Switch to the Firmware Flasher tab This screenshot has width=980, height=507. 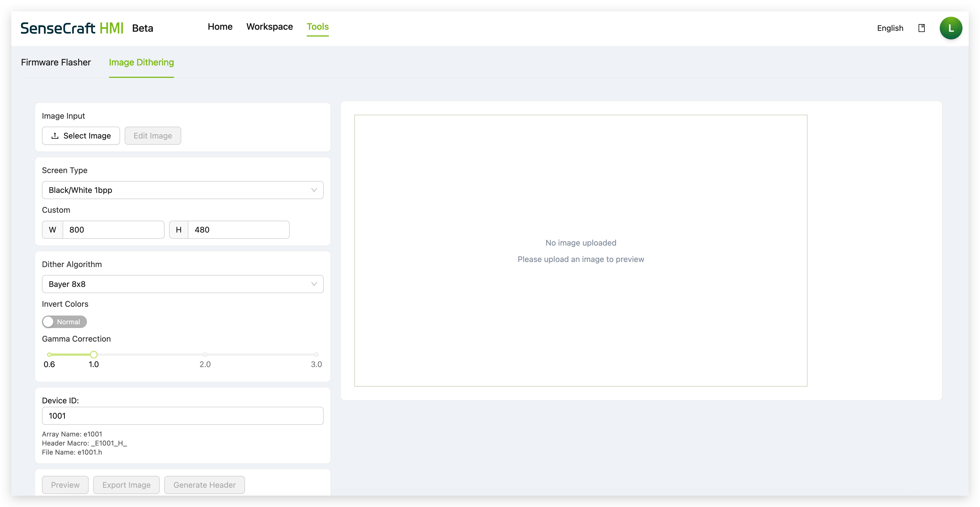tap(56, 62)
